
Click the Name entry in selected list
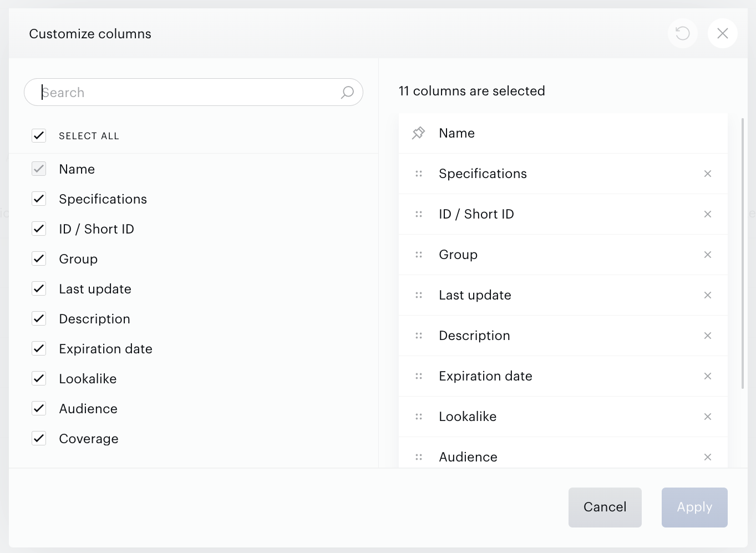pos(563,133)
